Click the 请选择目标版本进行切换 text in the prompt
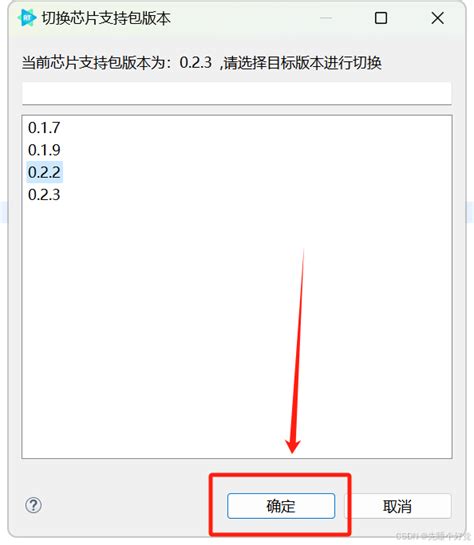This screenshot has height=545, width=474. click(x=303, y=63)
